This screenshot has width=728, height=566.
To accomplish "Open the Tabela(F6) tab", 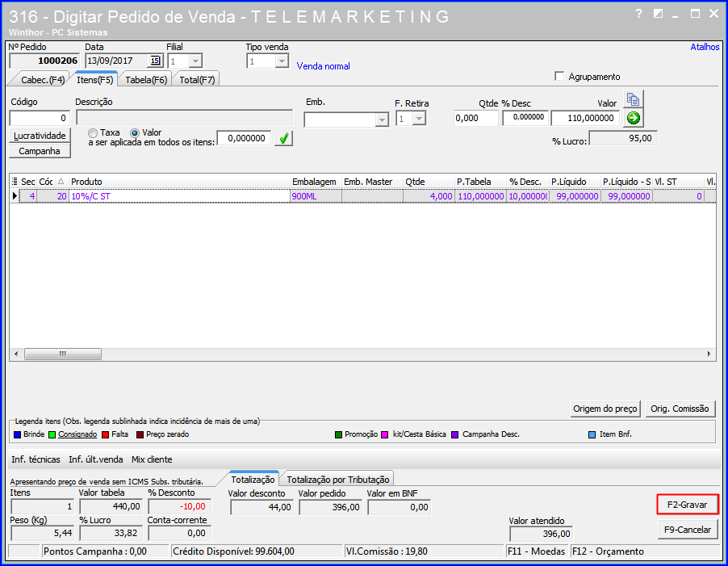I will tap(146, 80).
